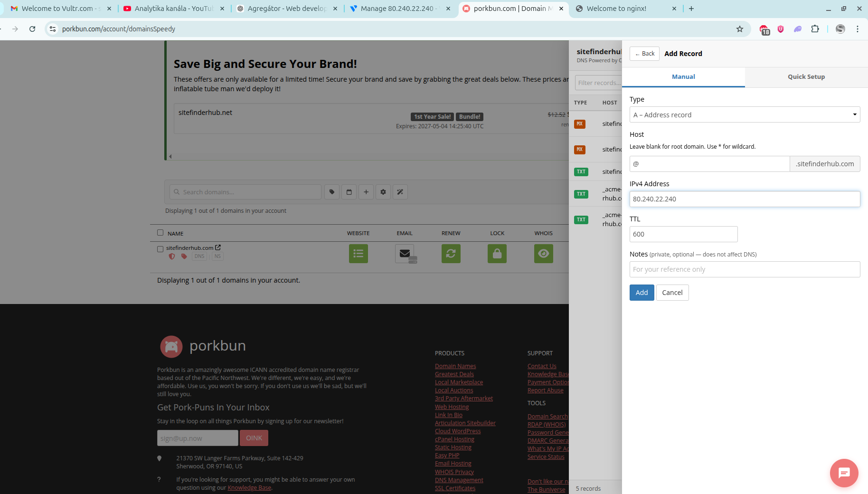The image size is (868, 494).
Task: Open the Domain Names footer link
Action: click(x=455, y=366)
